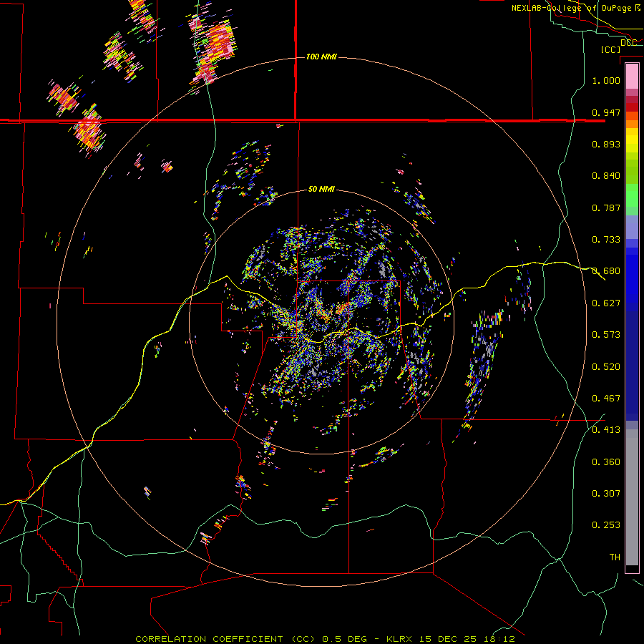
Task: Click the 15 DEC 25 date in footer
Action: point(448,639)
